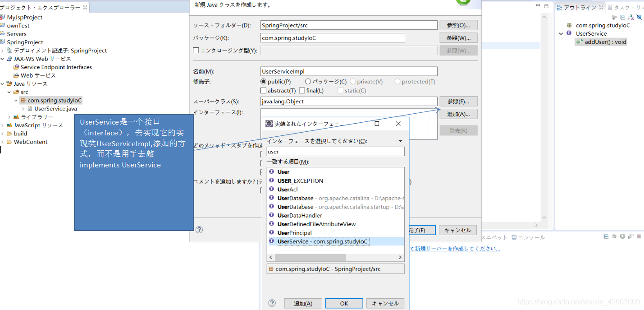This screenshot has height=310, width=644.
Task: Expand the ライブラリー node
Action: pyautogui.click(x=9, y=117)
